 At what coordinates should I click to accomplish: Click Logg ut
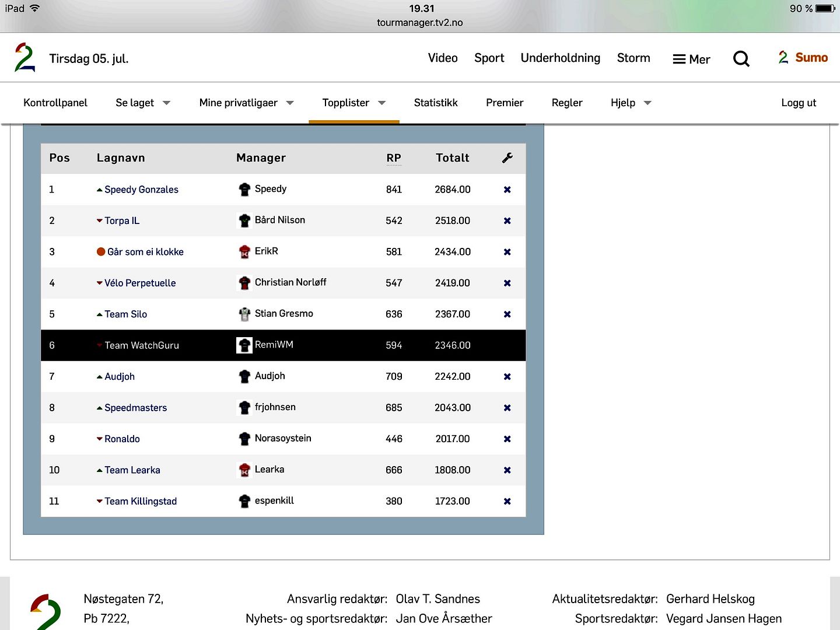click(799, 103)
